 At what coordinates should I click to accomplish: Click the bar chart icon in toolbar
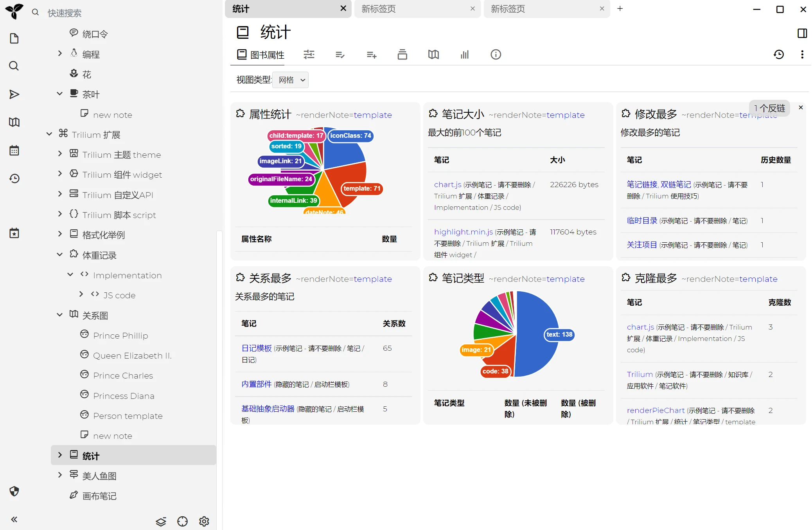point(465,54)
